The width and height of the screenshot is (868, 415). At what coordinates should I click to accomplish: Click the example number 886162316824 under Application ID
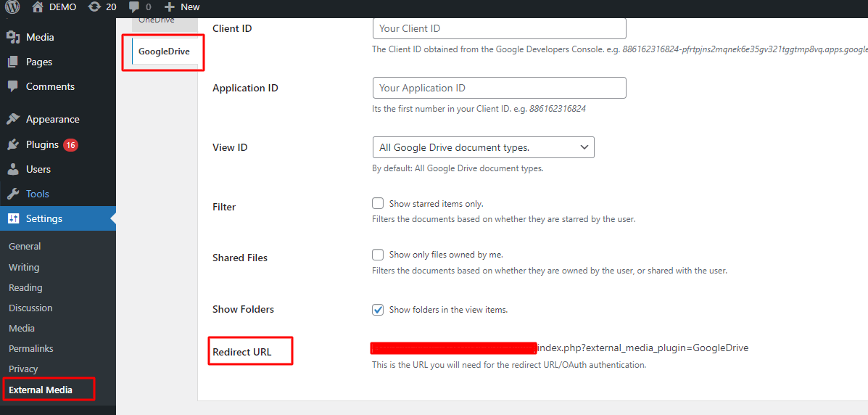coord(558,109)
